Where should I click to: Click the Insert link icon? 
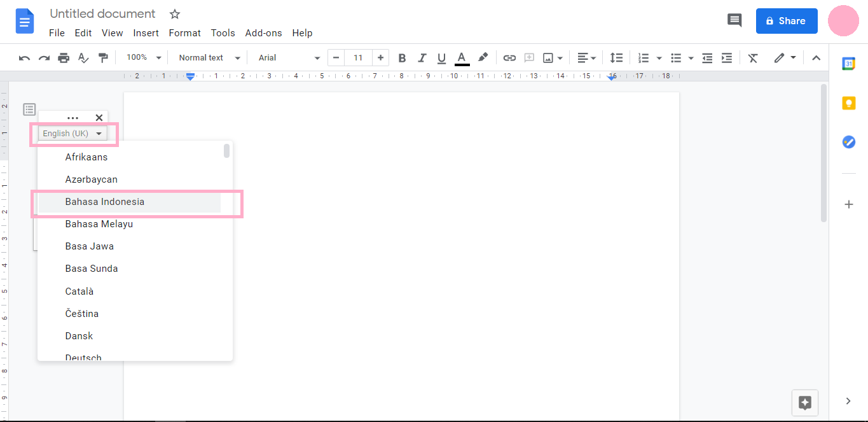[509, 58]
